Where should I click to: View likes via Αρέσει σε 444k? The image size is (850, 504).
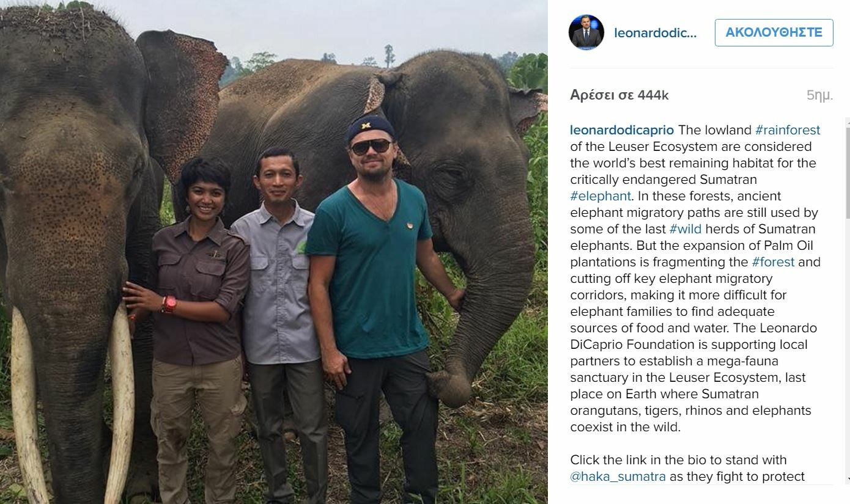(619, 95)
